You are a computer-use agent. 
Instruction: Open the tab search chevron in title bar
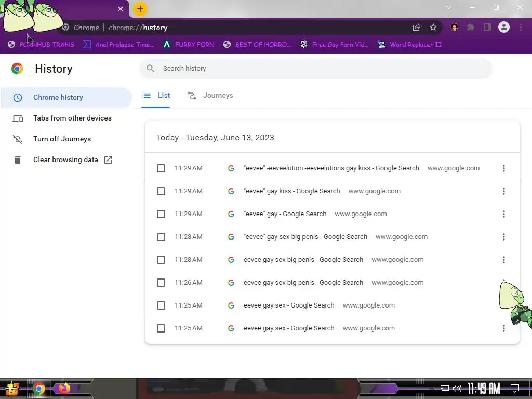(448, 7)
